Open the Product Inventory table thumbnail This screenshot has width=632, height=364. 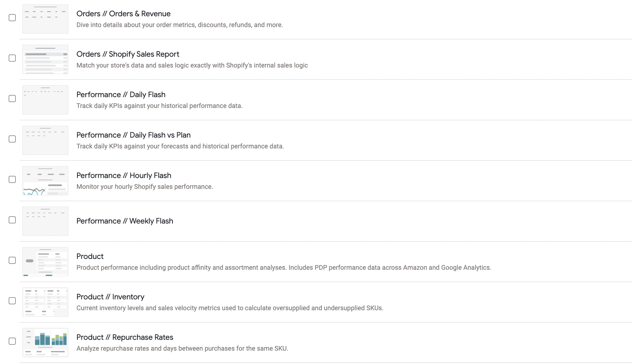coord(45,302)
